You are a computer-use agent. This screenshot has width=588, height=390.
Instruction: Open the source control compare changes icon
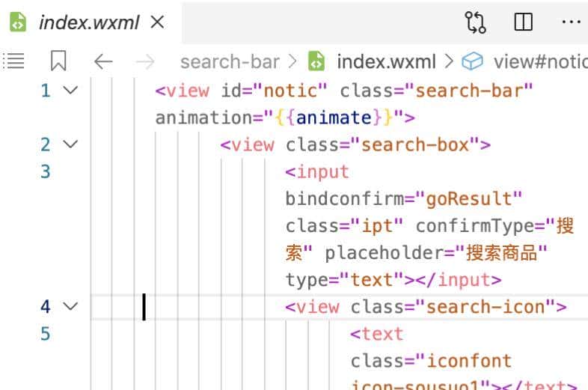(x=475, y=22)
